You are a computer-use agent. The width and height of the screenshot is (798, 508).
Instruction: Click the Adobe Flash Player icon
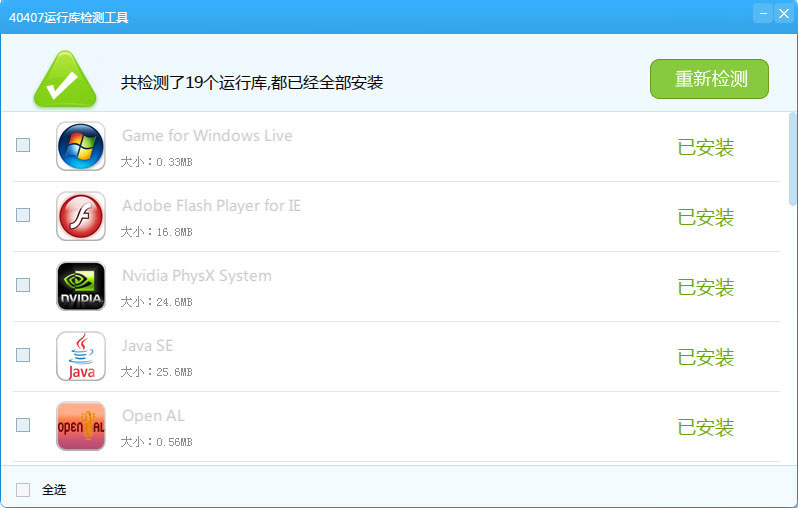pyautogui.click(x=81, y=216)
